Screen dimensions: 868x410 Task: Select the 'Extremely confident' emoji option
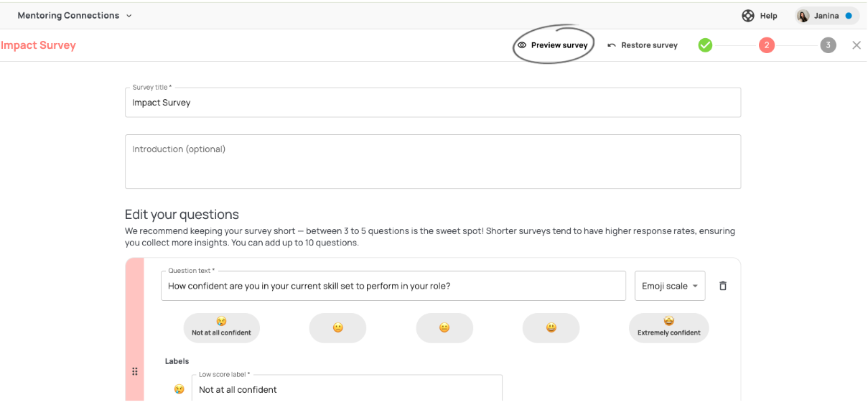[x=668, y=327]
